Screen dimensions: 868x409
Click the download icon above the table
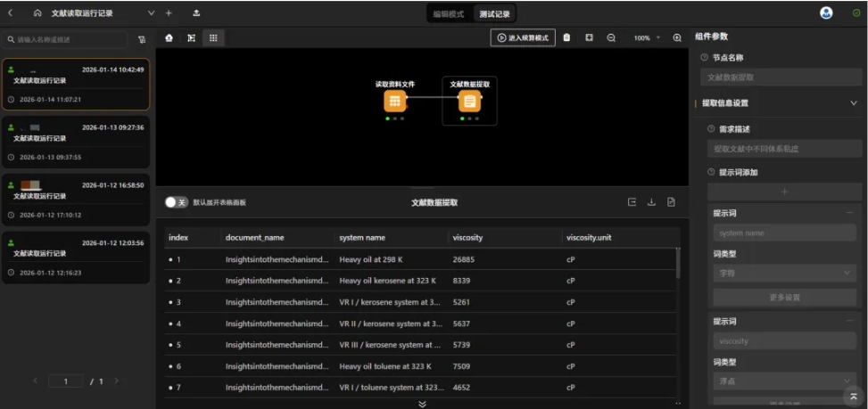651,202
